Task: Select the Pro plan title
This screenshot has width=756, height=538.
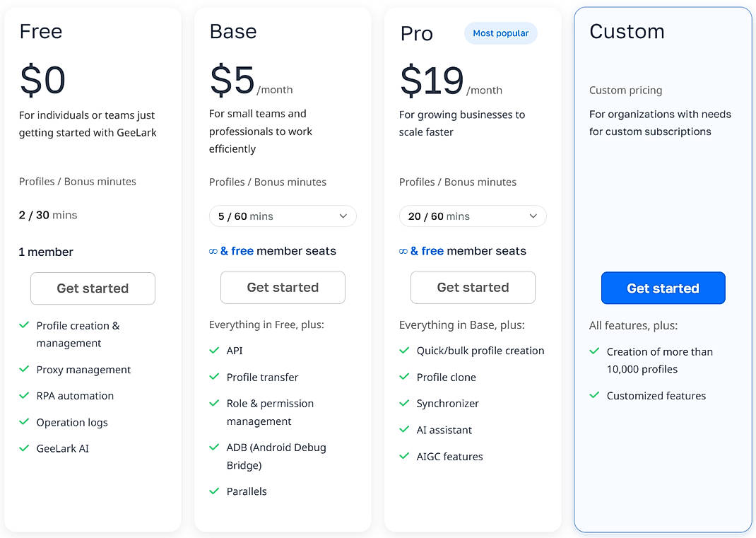Action: pyautogui.click(x=417, y=34)
